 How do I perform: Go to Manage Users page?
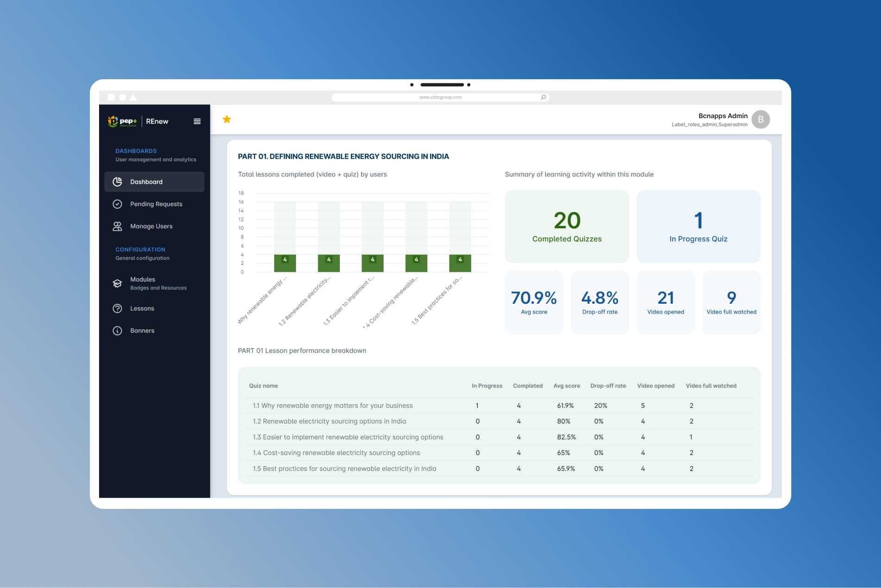pos(151,226)
